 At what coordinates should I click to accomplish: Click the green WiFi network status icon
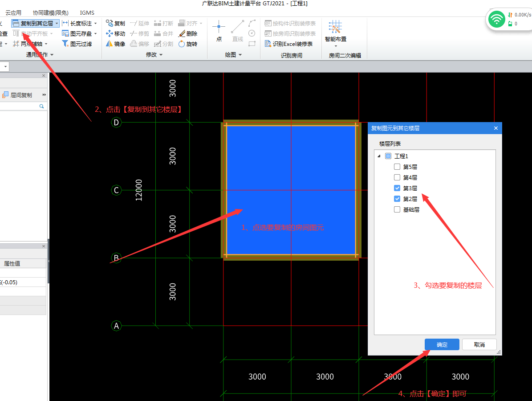tap(496, 19)
